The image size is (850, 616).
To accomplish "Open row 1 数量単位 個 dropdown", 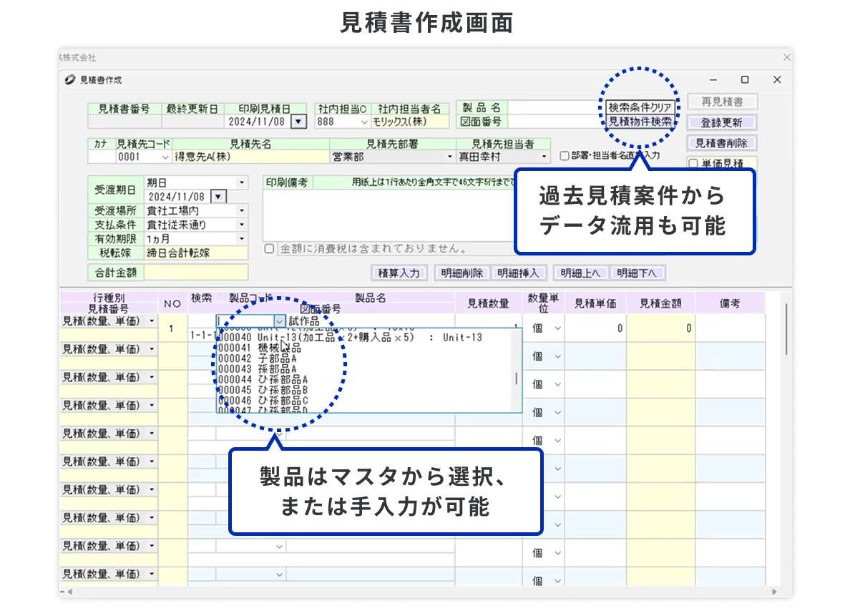I will (x=557, y=328).
